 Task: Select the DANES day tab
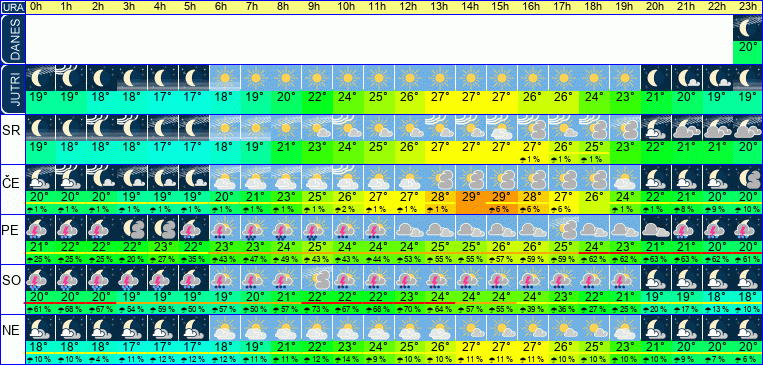pos(13,40)
